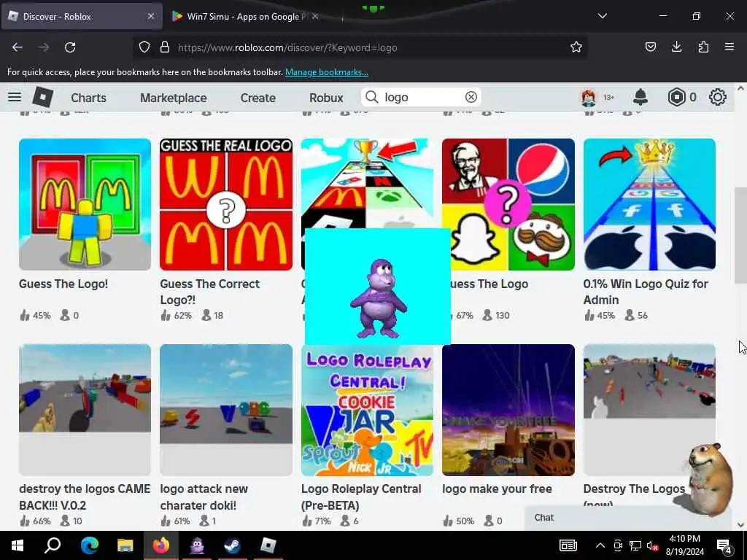Save page to Pocket icon
The width and height of the screenshot is (747, 560).
tap(650, 47)
